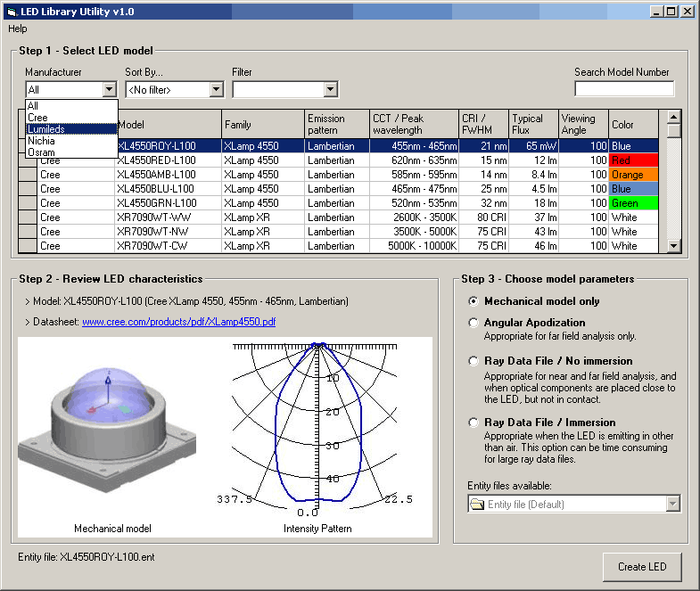Click the Model column header
The height and width of the screenshot is (591, 700).
[169, 125]
